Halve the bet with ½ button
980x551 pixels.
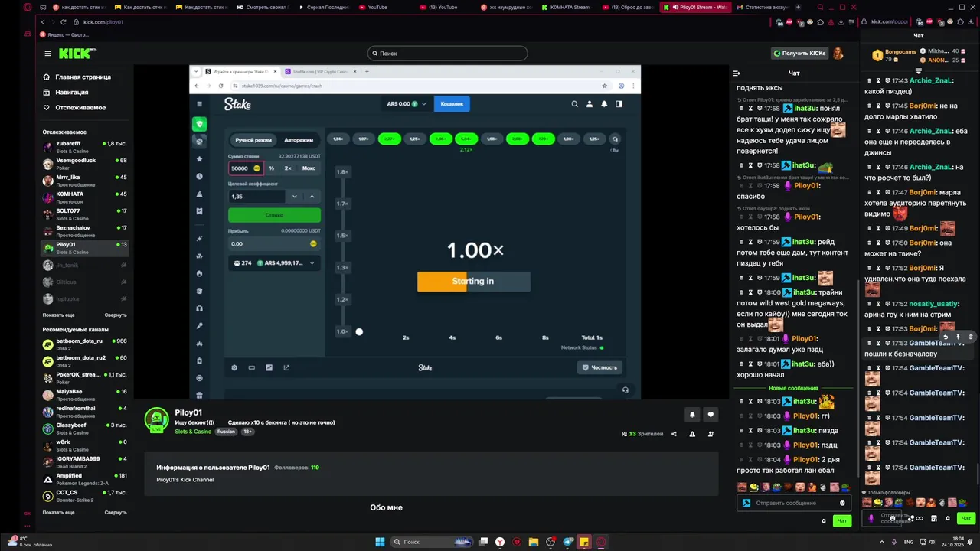click(271, 168)
